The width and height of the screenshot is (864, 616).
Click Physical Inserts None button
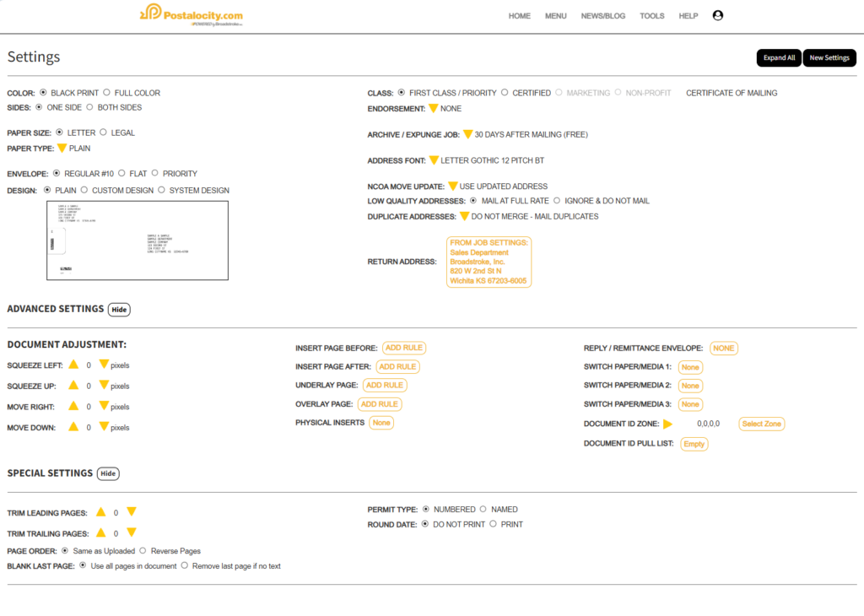coord(381,423)
